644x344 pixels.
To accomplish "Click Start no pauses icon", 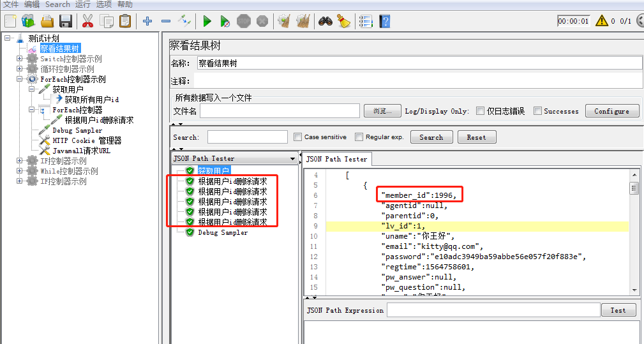I will click(225, 21).
